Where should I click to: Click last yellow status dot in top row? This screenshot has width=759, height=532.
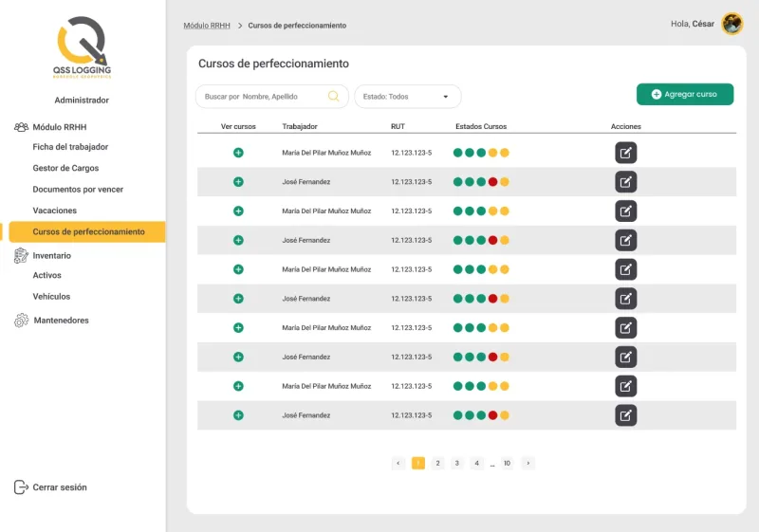coord(505,153)
